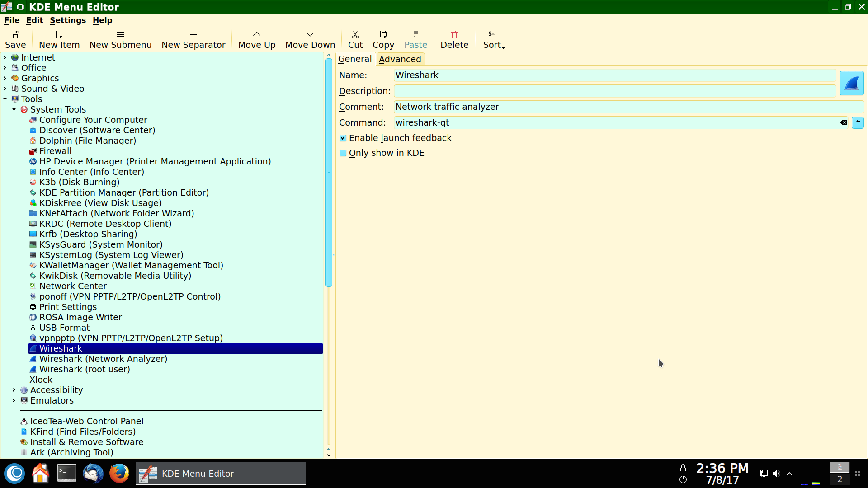
Task: Click into the Description field
Action: tap(615, 91)
